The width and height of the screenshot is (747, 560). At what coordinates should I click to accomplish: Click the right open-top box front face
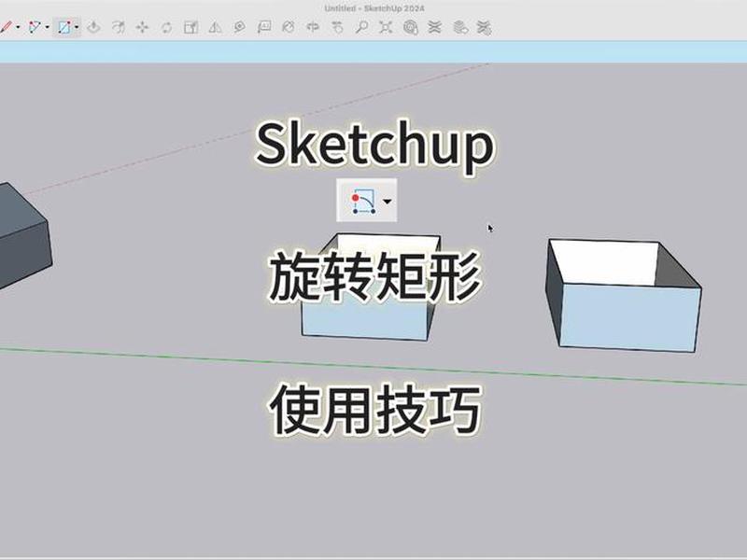(628, 316)
